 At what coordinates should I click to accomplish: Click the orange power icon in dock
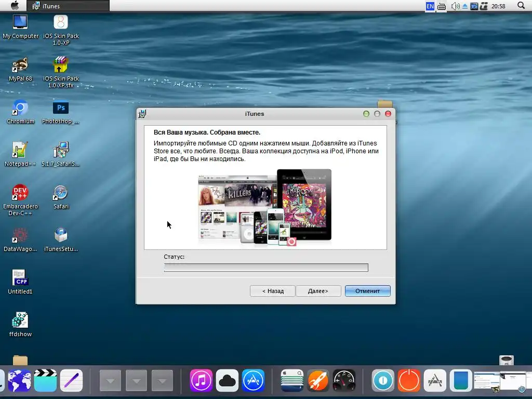click(x=409, y=381)
